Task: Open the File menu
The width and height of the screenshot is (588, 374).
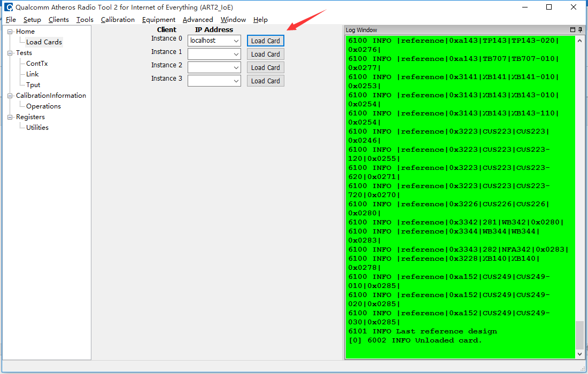Action: click(11, 19)
